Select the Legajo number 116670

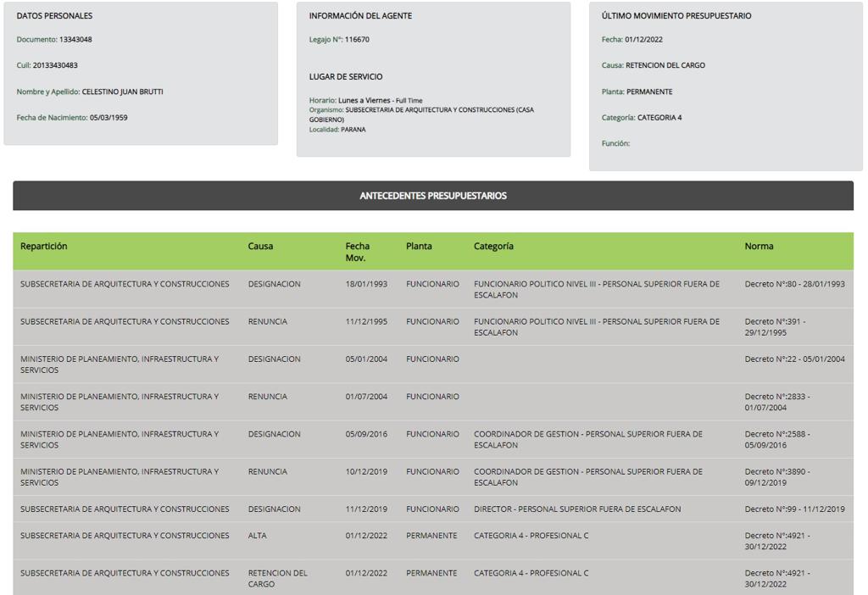357,40
